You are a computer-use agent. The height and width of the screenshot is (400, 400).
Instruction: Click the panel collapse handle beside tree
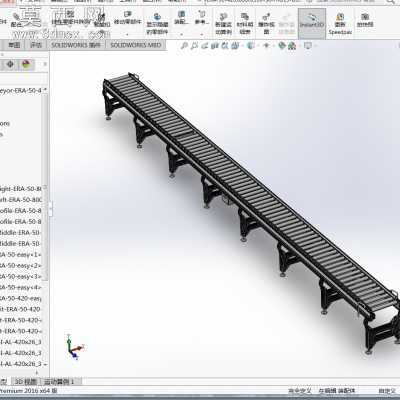point(51,209)
